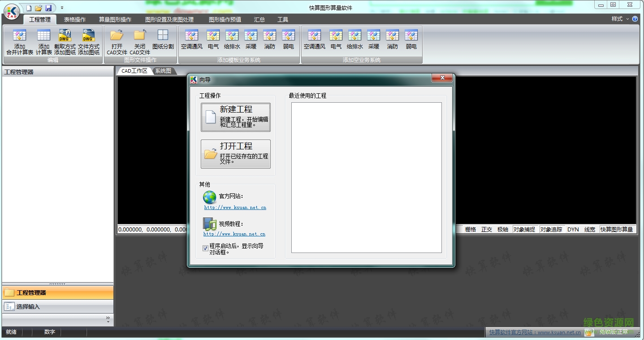Toggle 对象捕捉 in the status bar

tap(524, 229)
